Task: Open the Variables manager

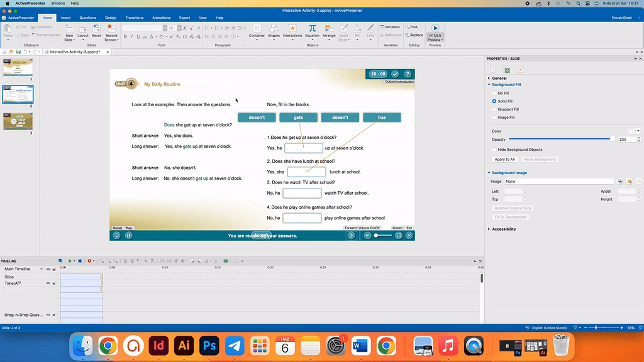Action: (x=389, y=26)
